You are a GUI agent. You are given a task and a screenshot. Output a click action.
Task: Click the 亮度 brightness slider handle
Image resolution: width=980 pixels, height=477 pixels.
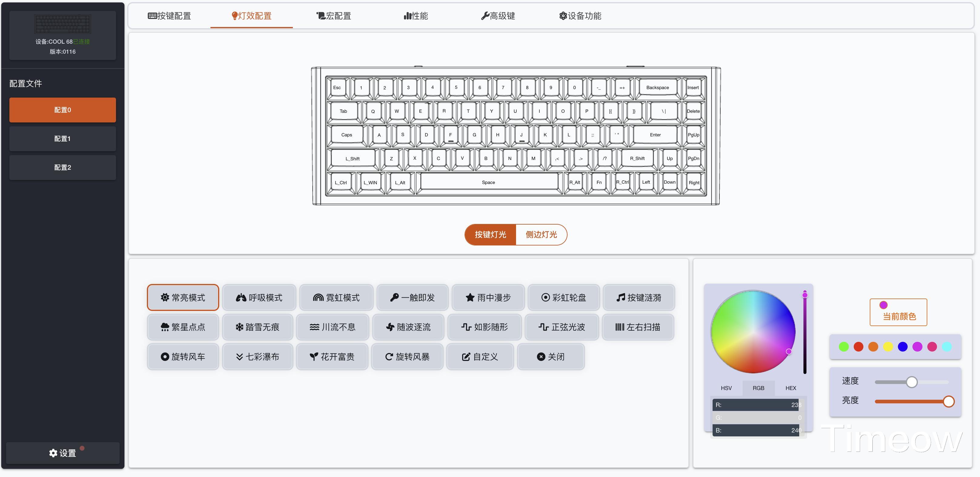click(949, 401)
